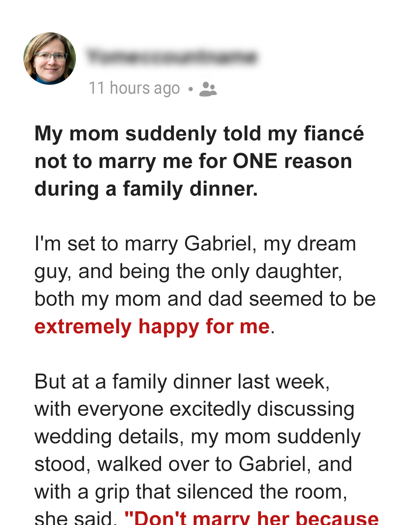The width and height of the screenshot is (420, 525).
Task: Click the capitalized 'ONE' in the headline
Action: pyautogui.click(x=255, y=161)
